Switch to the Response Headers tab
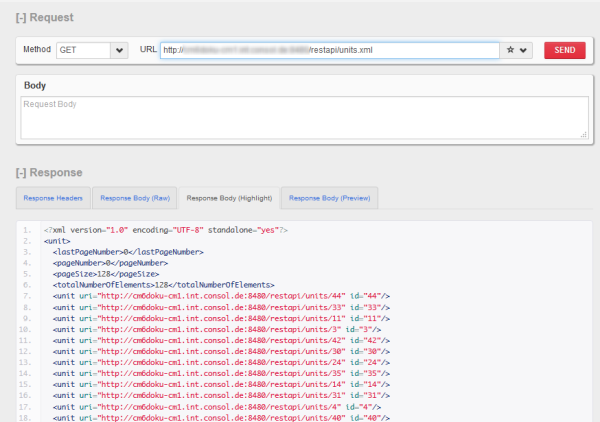 53,198
